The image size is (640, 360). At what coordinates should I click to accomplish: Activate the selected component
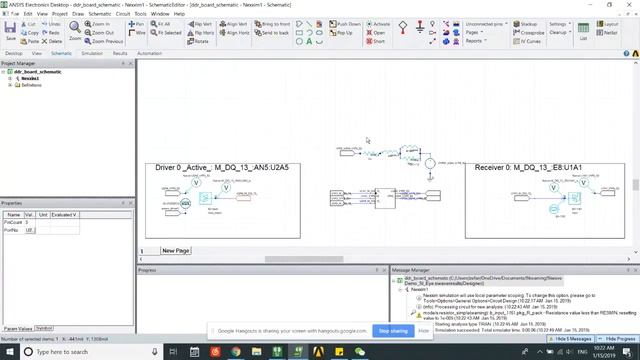(378, 24)
